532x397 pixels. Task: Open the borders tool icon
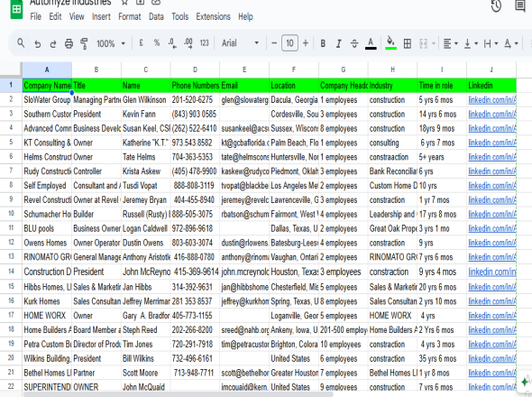[x=408, y=43]
